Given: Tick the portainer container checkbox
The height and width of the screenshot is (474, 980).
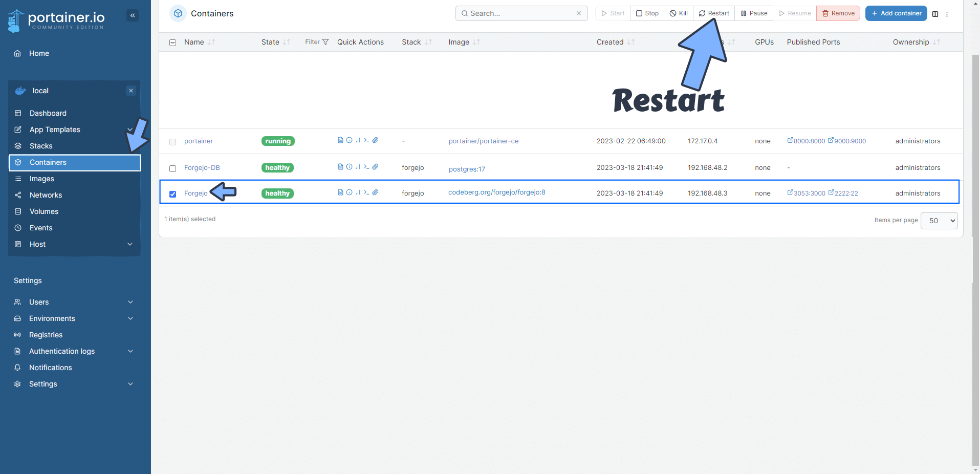Looking at the screenshot, I should 172,142.
